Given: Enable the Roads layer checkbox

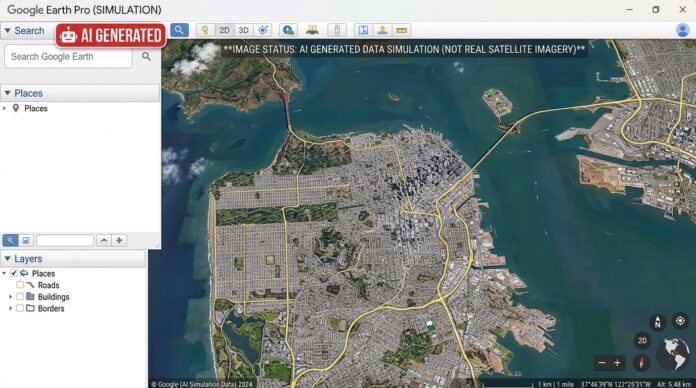Looking at the screenshot, I should point(20,285).
